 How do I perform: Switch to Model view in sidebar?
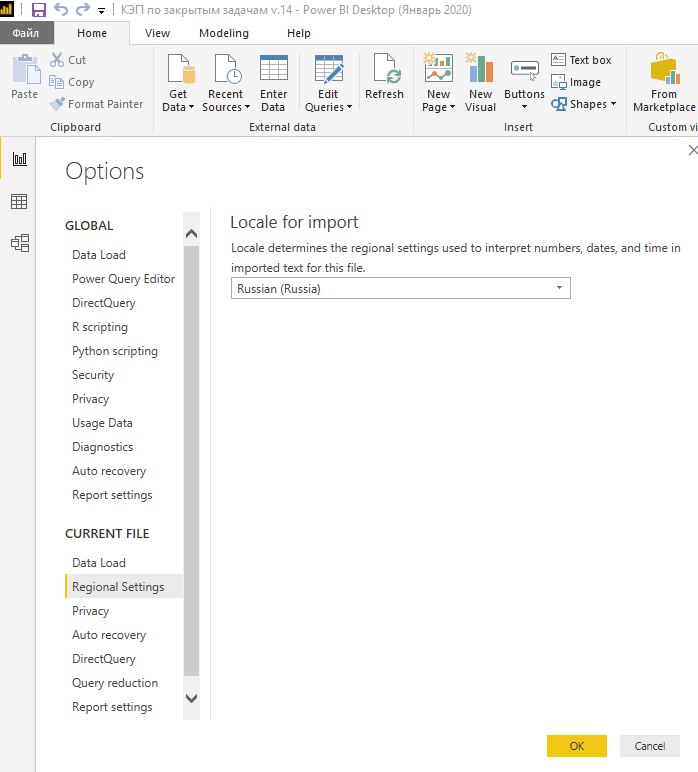[20, 243]
